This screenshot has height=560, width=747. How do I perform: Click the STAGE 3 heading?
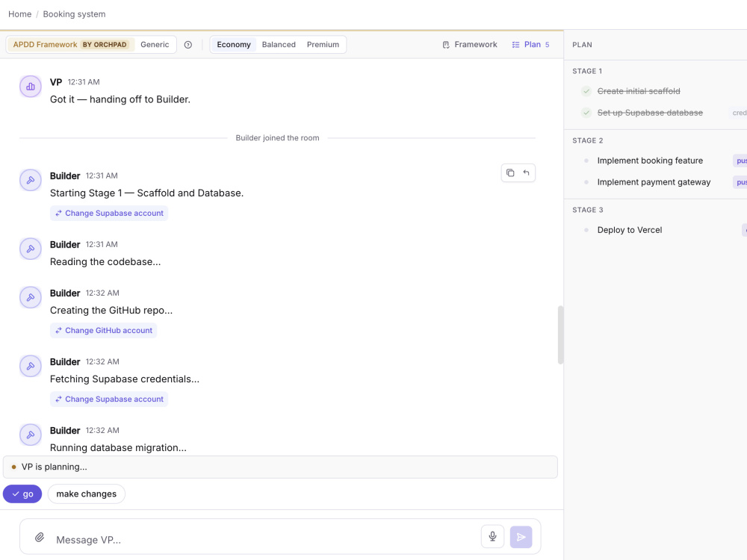587,210
